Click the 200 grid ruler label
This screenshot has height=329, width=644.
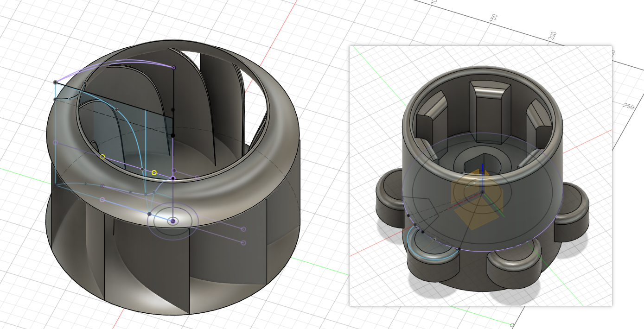[553, 36]
